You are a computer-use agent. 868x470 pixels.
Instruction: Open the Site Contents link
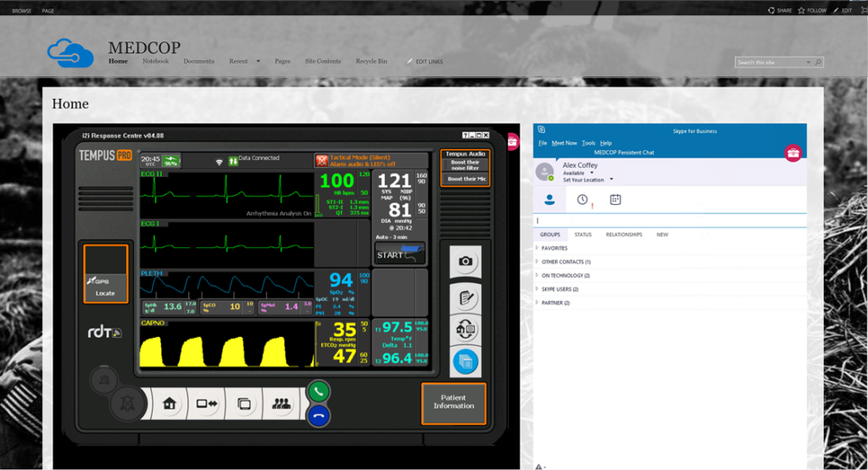[x=323, y=61]
